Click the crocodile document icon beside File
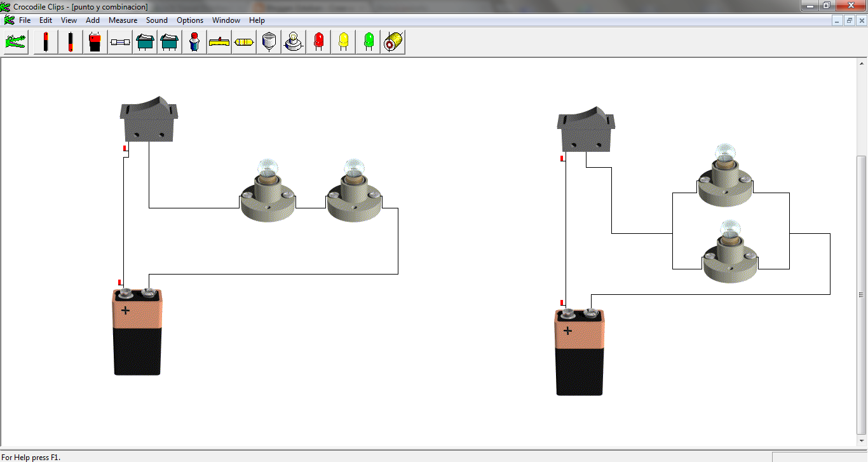 tap(9, 20)
